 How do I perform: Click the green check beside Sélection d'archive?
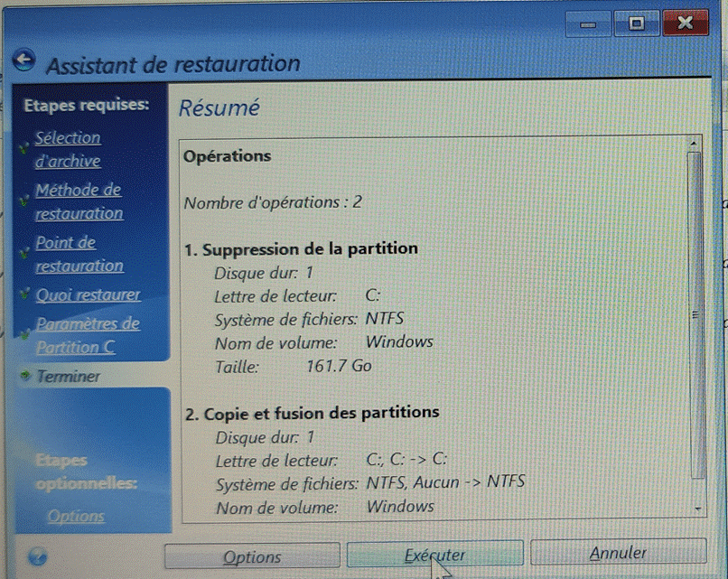pyautogui.click(x=23, y=148)
